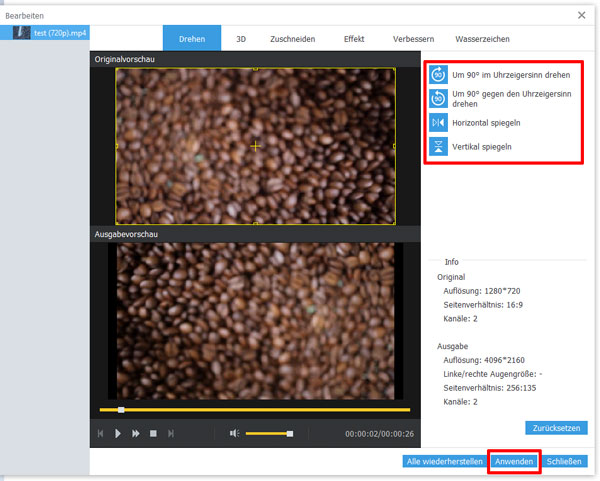The width and height of the screenshot is (600, 481).
Task: Fast-forward the preview
Action: tap(135, 434)
